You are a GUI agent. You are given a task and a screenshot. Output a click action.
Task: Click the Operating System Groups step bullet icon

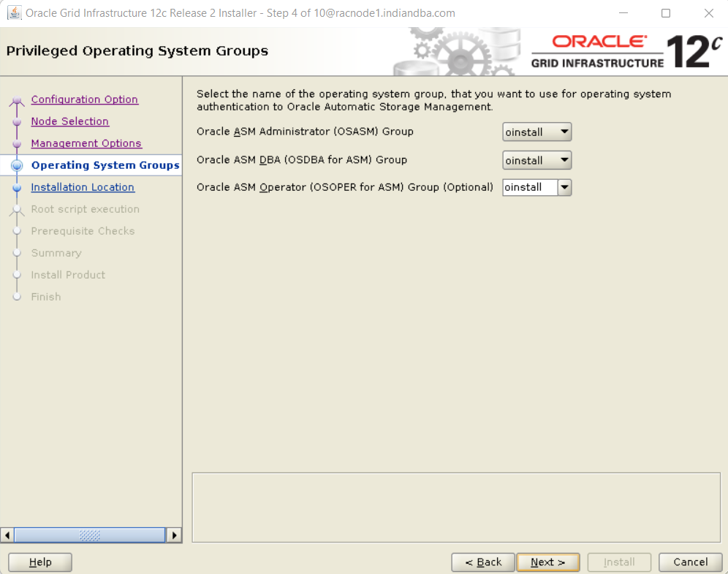[18, 165]
